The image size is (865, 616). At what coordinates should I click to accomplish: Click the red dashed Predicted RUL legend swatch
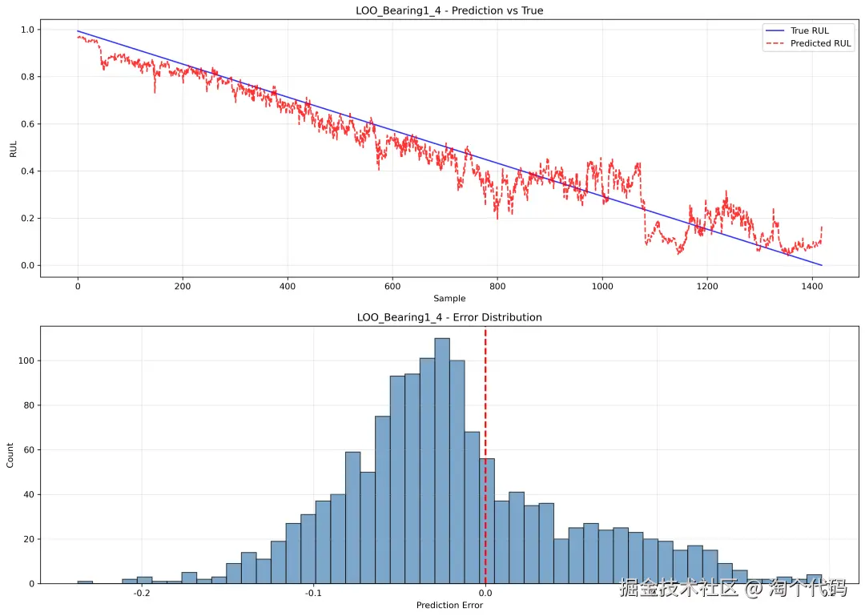774,43
